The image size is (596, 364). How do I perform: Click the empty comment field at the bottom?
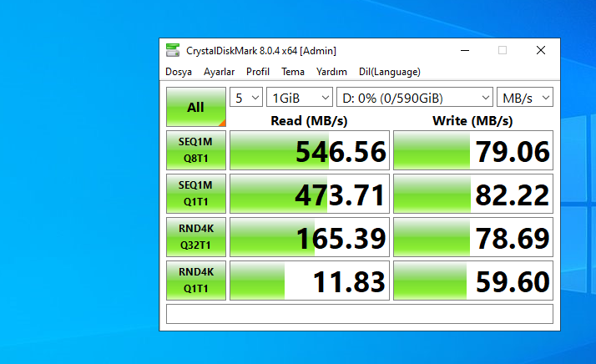360,314
